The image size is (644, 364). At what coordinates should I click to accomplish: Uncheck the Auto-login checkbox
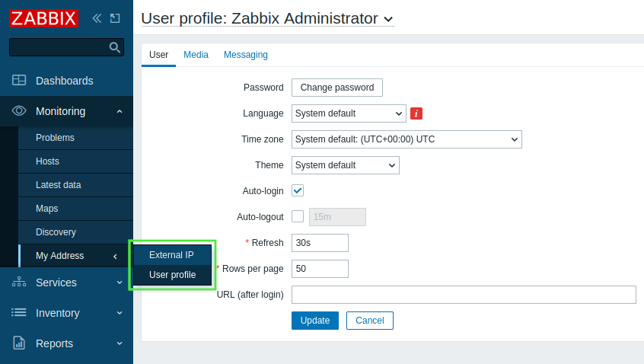tap(298, 190)
